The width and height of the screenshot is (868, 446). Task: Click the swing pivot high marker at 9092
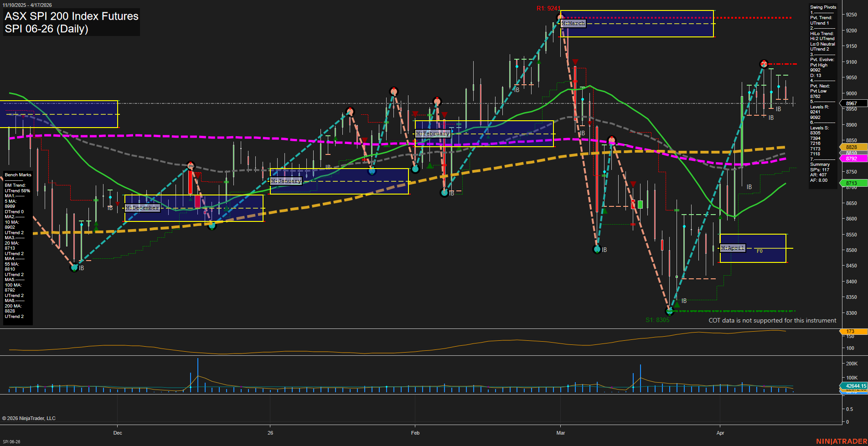tap(764, 64)
